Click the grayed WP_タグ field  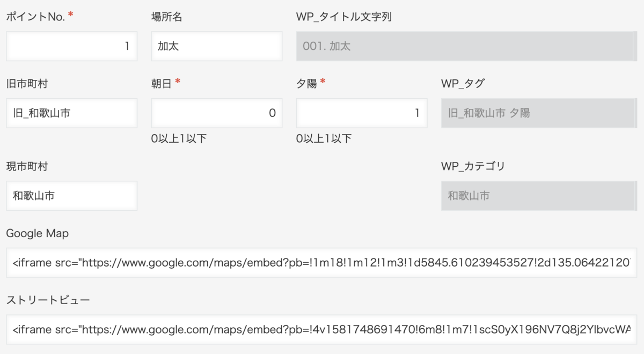coord(538,113)
